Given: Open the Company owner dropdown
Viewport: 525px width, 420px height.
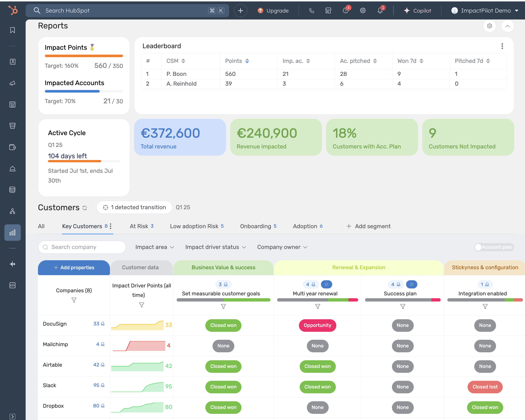Looking at the screenshot, I should 282,247.
